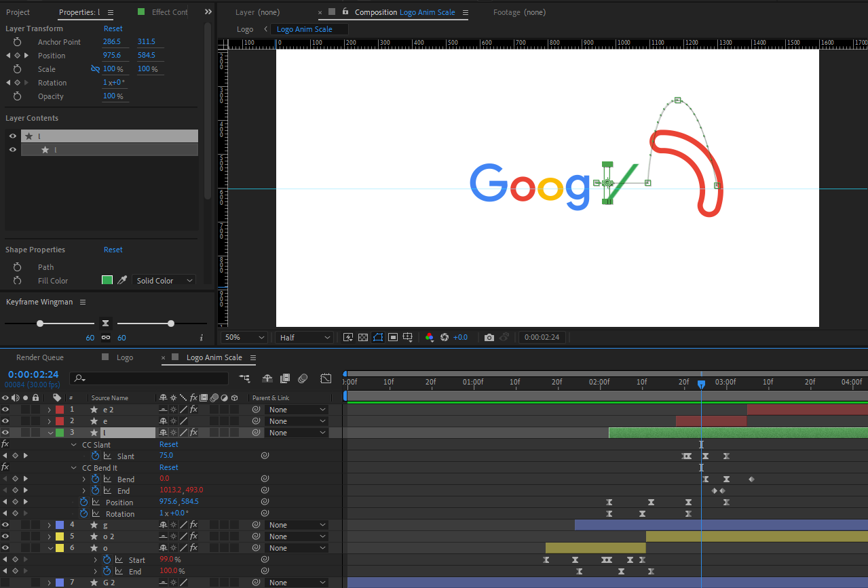The image size is (868, 588).
Task: Toggle Hide Shy Layers icon in timeline
Action: pos(267,378)
